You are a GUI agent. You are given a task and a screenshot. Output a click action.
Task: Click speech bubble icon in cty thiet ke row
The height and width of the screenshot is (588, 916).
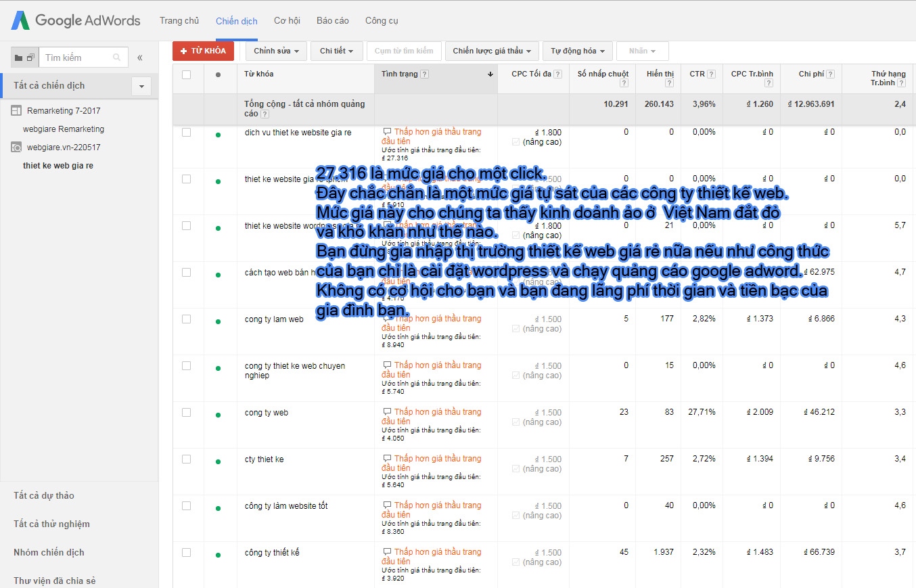[x=387, y=459]
